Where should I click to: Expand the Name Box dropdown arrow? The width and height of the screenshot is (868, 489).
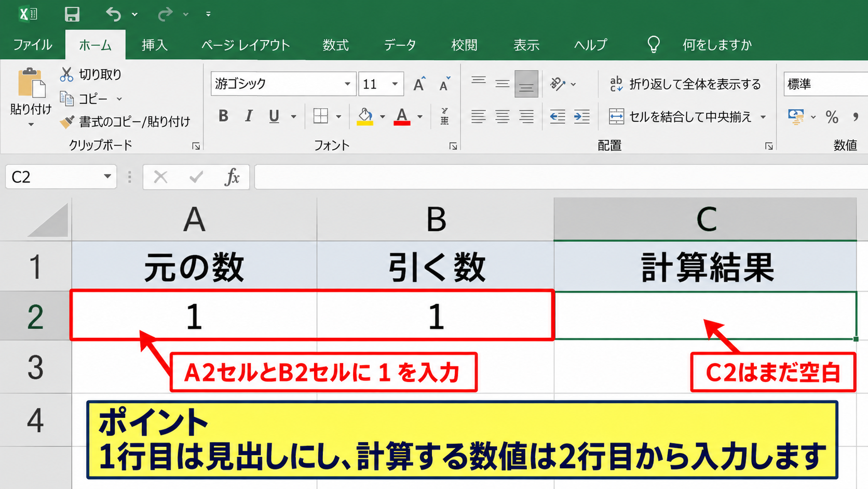click(107, 177)
